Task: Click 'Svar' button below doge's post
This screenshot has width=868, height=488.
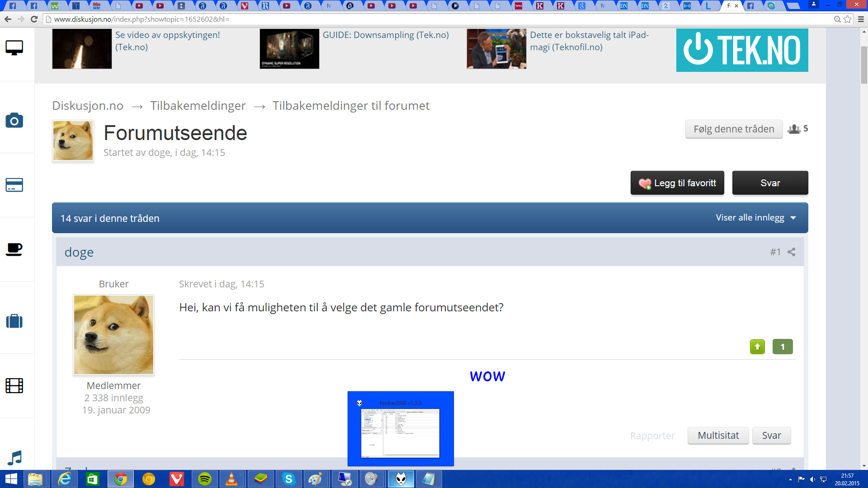Action: 771,436
